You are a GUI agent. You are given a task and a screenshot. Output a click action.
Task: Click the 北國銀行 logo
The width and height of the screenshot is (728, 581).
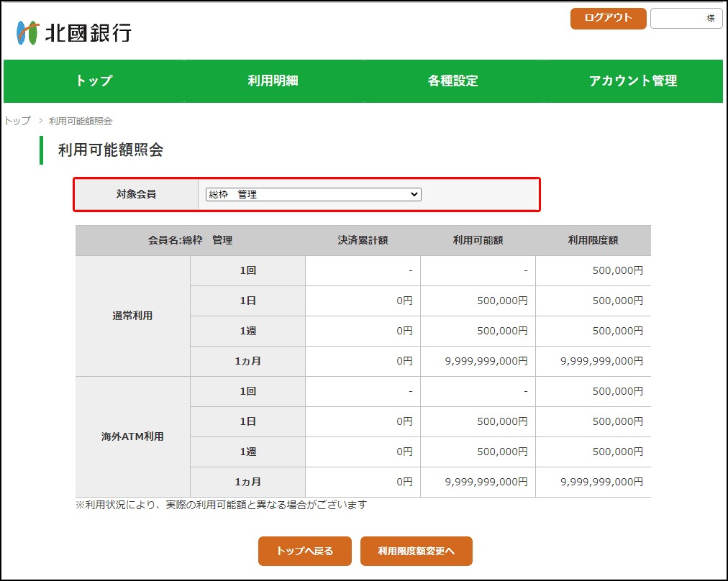74,32
